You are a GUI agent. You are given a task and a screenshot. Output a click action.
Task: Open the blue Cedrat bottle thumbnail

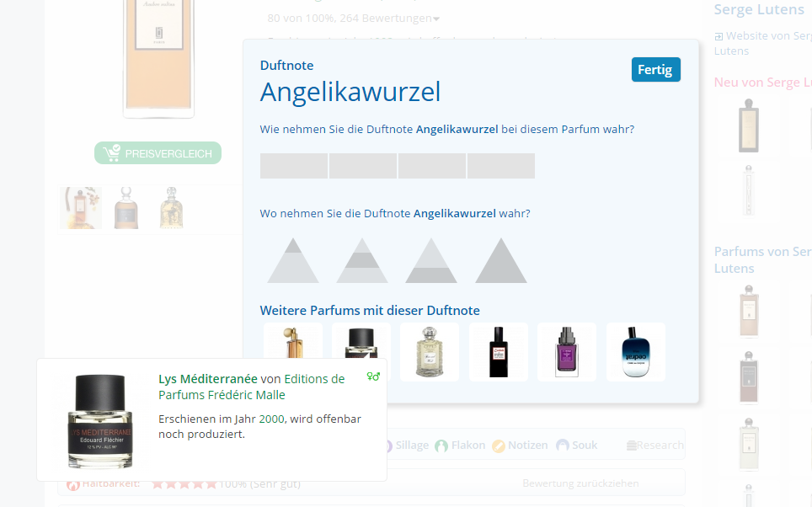point(635,352)
